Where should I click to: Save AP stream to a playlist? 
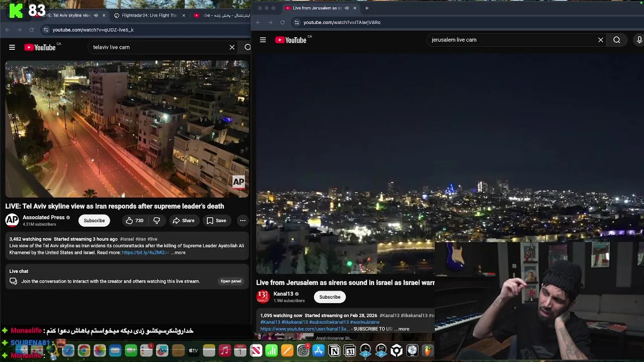click(216, 220)
